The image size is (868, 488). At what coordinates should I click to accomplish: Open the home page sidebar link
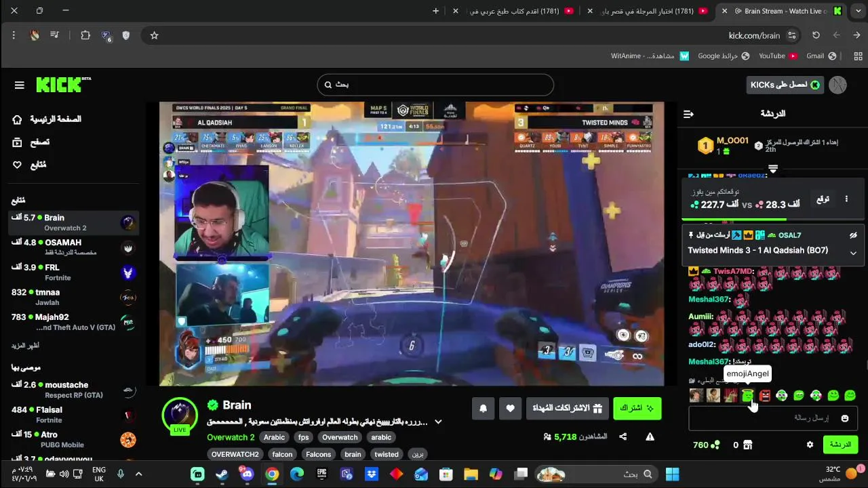(x=47, y=119)
